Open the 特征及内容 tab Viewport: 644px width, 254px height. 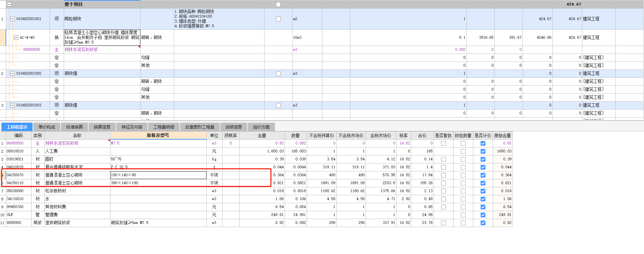[x=132, y=127]
